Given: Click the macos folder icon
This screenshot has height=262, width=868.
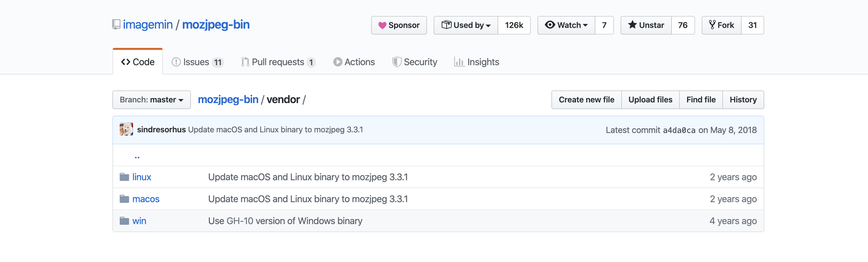Looking at the screenshot, I should tap(124, 199).
